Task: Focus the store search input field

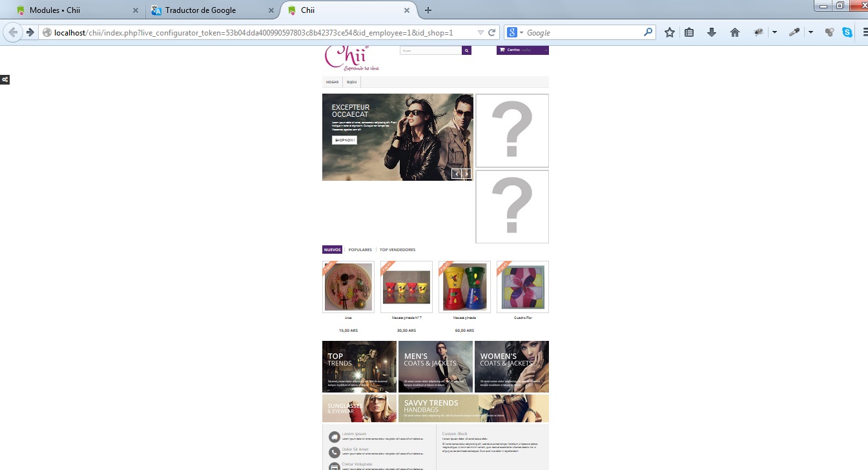Action: click(x=431, y=50)
